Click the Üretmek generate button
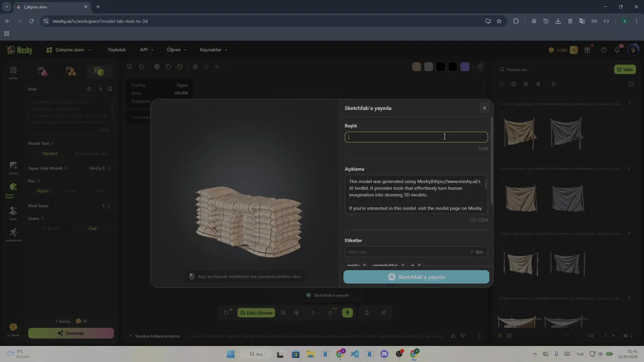Viewport: 644px width, 362px height. tap(71, 333)
